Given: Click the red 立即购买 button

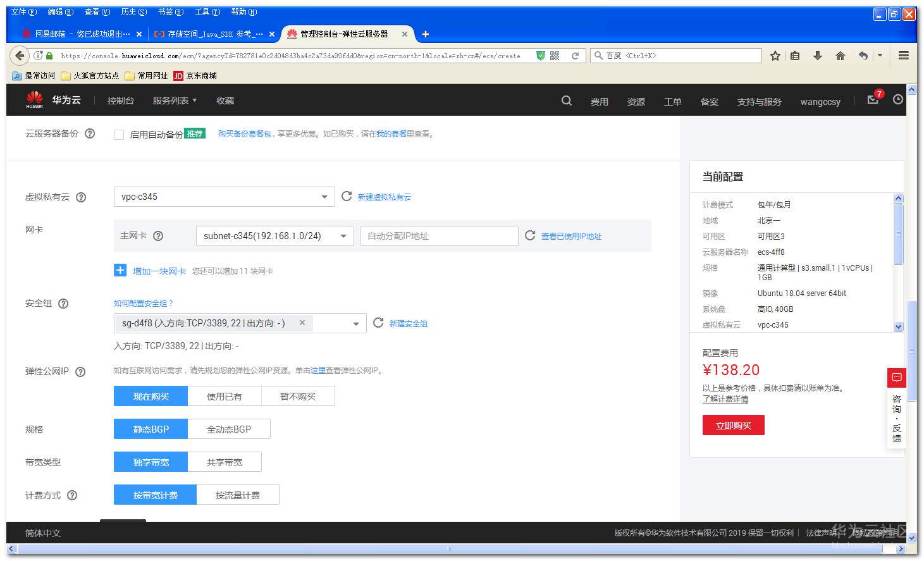Looking at the screenshot, I should 734,425.
